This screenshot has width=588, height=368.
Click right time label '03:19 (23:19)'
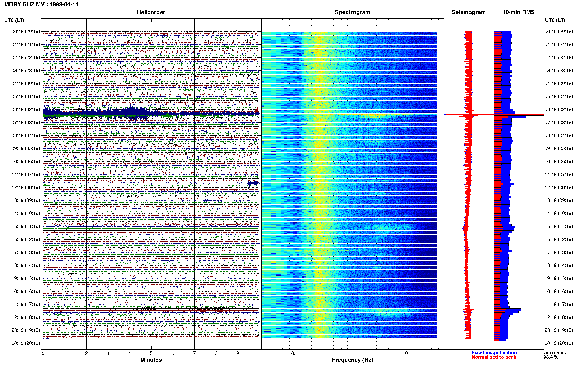coord(559,71)
